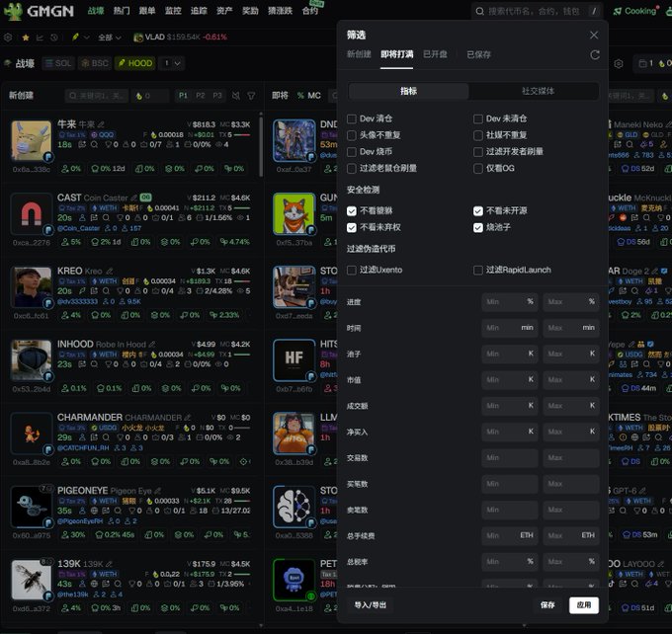Click the KREO token avatar thumbnail
The image size is (672, 634).
pos(32,287)
